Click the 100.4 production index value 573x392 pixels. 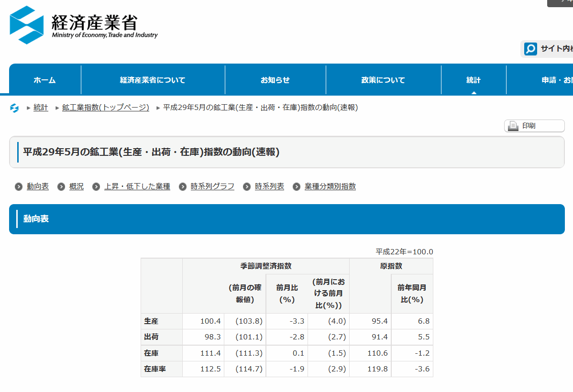tap(210, 321)
